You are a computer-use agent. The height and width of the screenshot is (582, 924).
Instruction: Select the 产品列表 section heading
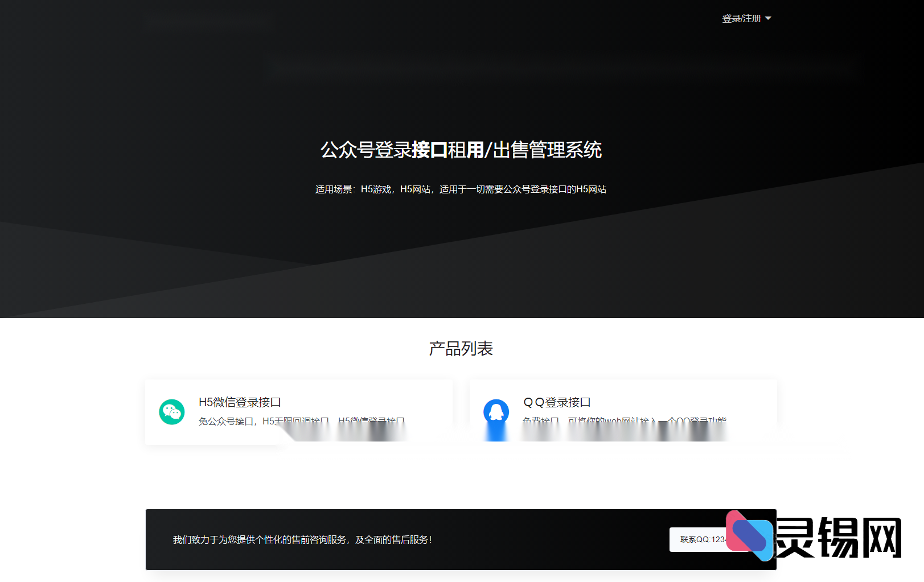[x=461, y=348]
